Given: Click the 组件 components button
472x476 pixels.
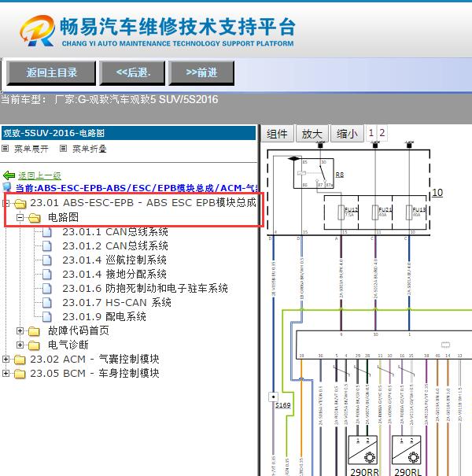Looking at the screenshot, I should point(277,133).
